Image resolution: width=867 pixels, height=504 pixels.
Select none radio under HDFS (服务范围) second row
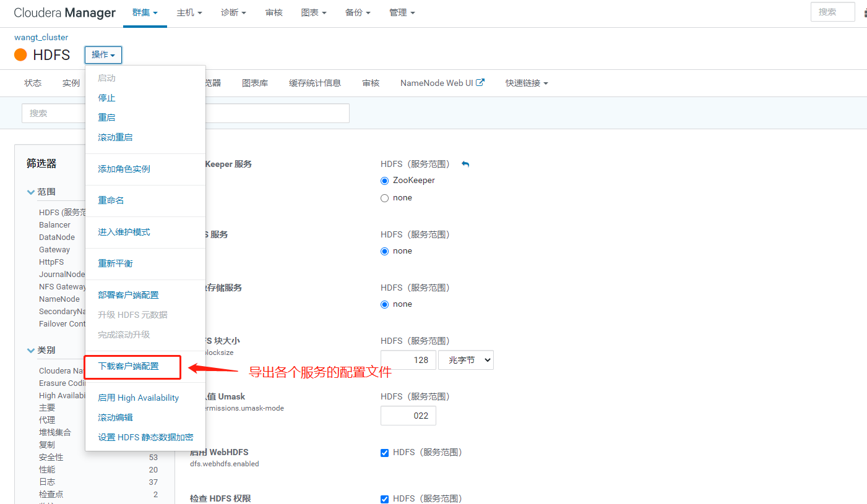tap(385, 251)
